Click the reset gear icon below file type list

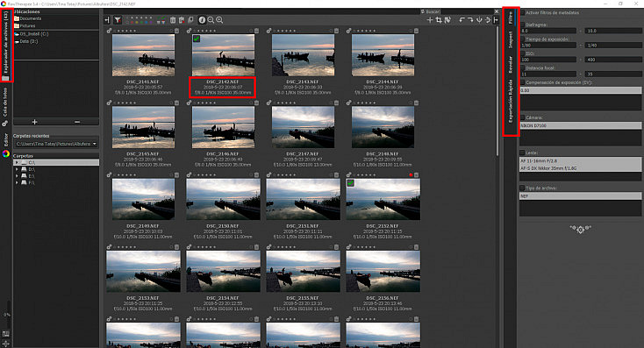tap(580, 229)
